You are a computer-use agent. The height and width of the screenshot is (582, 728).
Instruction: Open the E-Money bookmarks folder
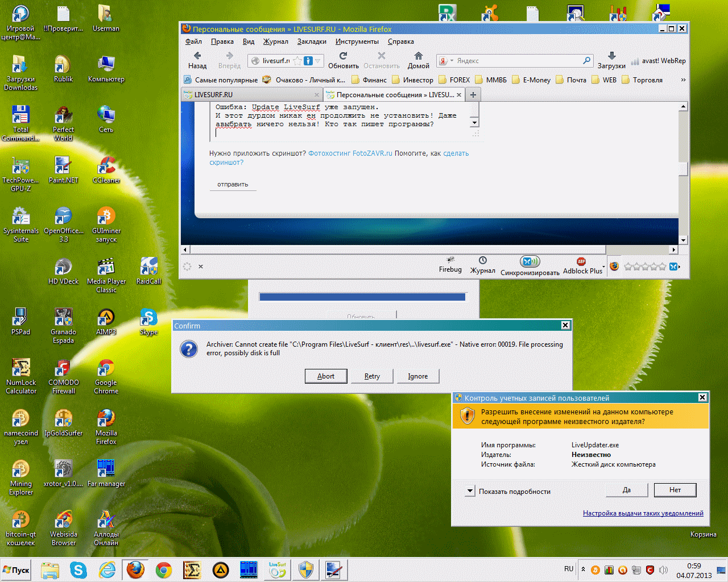tap(531, 80)
